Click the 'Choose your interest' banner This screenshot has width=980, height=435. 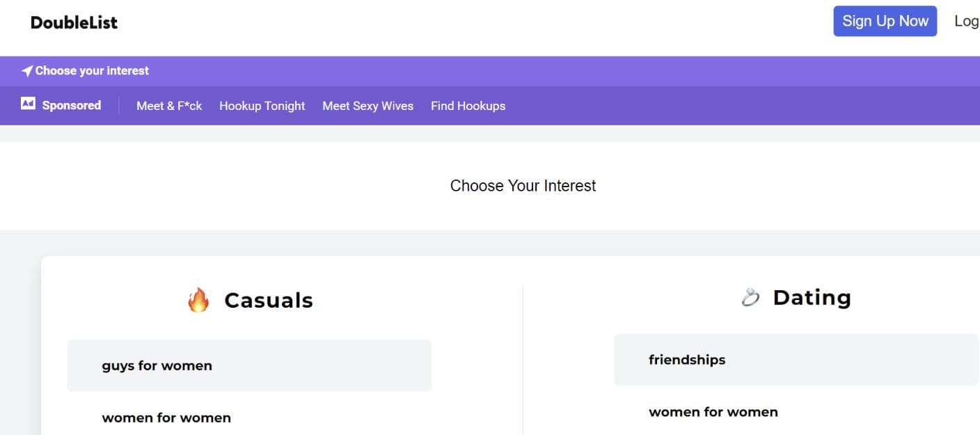91,70
